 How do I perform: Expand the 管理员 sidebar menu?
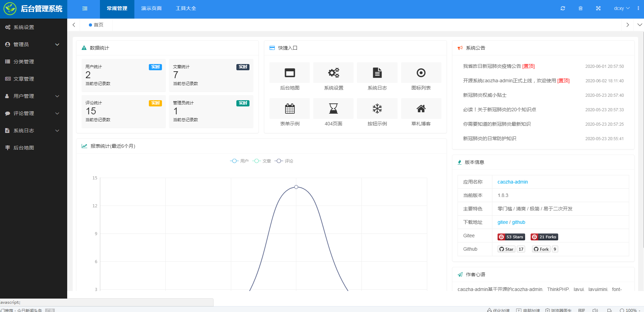[33, 44]
